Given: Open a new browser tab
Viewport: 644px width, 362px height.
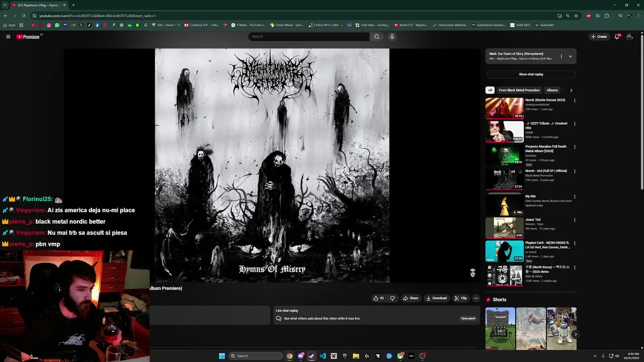Looking at the screenshot, I should click(x=73, y=5).
